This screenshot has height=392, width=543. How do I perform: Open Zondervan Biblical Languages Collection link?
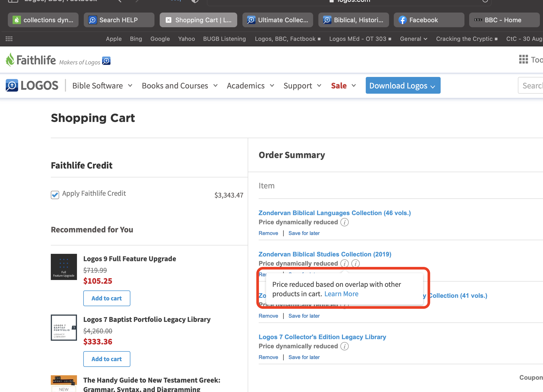(x=335, y=213)
